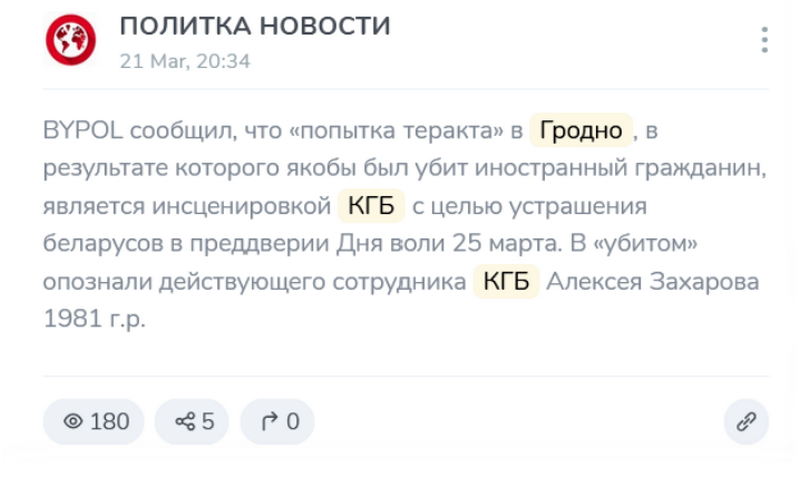Open the ПОЛИТКА НОВОСТИ channel name
Image resolution: width=800 pixels, height=477 pixels.
(255, 26)
